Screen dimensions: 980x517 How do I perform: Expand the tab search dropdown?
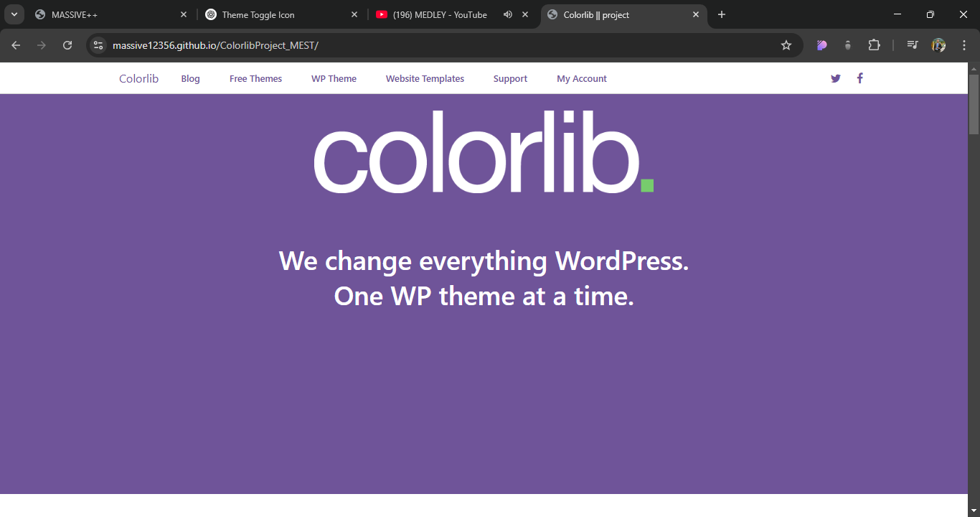[14, 14]
